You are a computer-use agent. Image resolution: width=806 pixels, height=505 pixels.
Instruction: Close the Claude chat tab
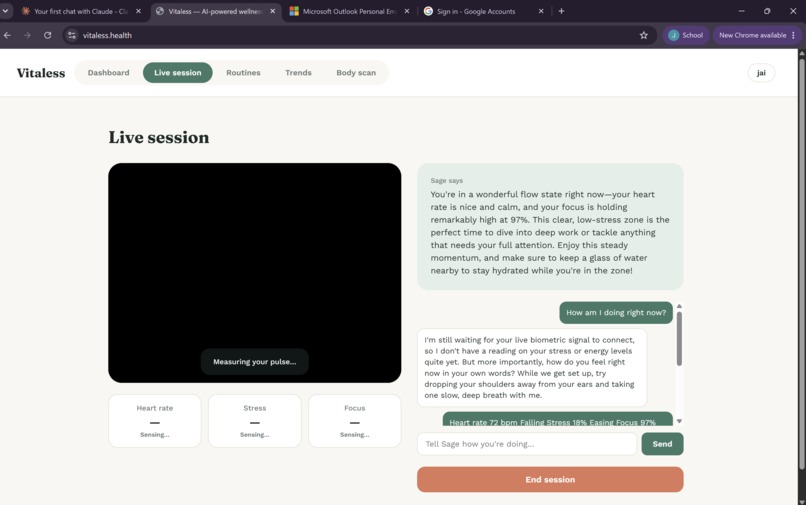[x=138, y=11]
